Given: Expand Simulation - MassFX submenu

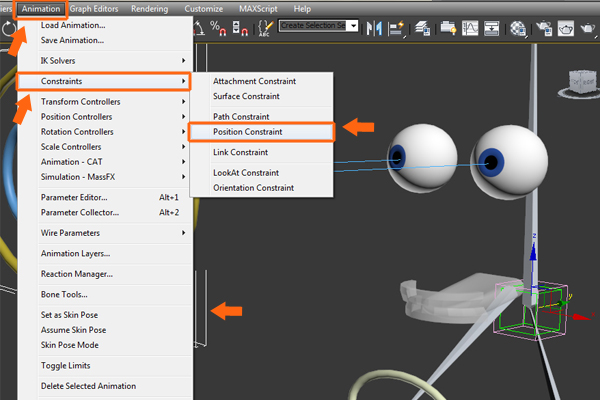Looking at the screenshot, I should (x=105, y=177).
